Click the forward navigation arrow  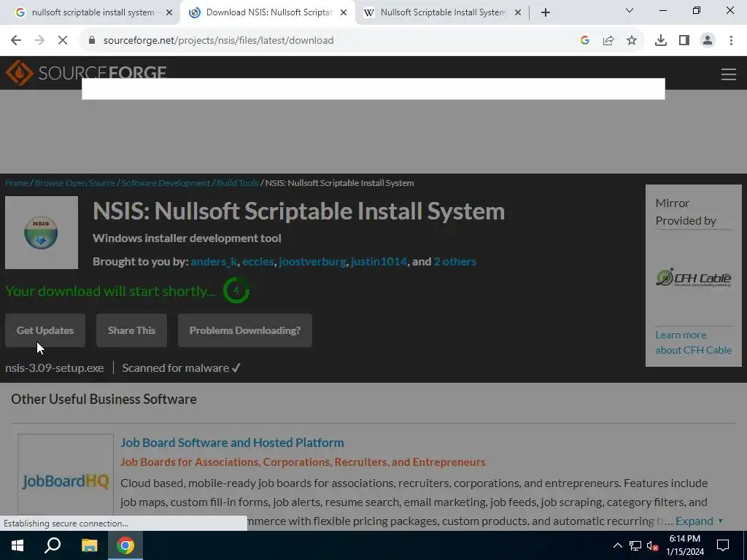tap(39, 41)
